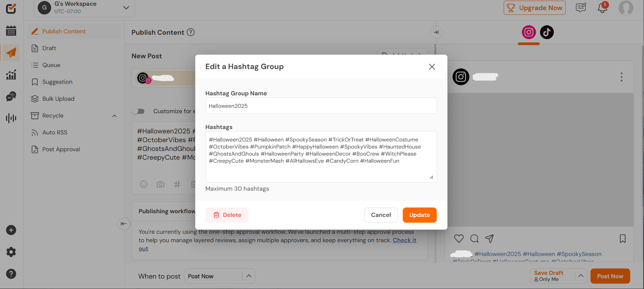Open notifications bell icon
Image resolution: width=644 pixels, height=289 pixels.
[602, 8]
